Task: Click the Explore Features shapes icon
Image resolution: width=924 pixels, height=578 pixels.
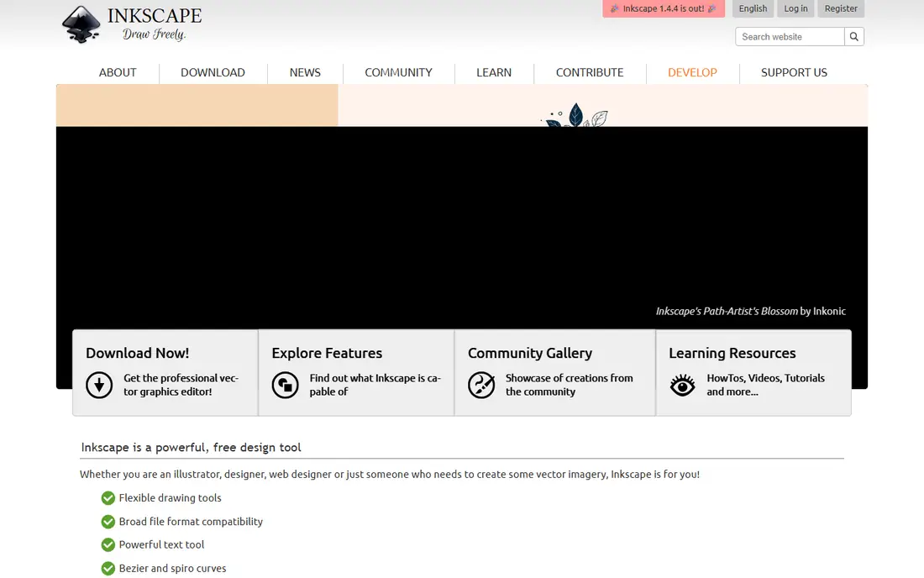Action: pyautogui.click(x=286, y=386)
